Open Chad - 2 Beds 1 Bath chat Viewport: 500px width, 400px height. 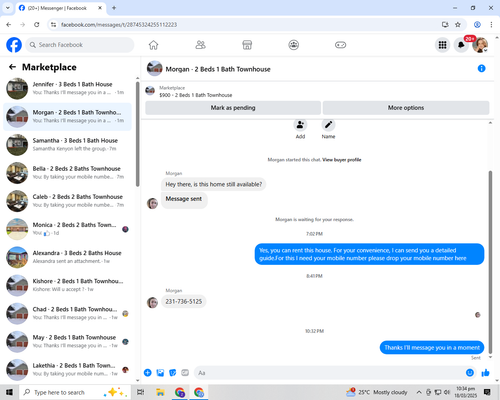click(x=67, y=313)
